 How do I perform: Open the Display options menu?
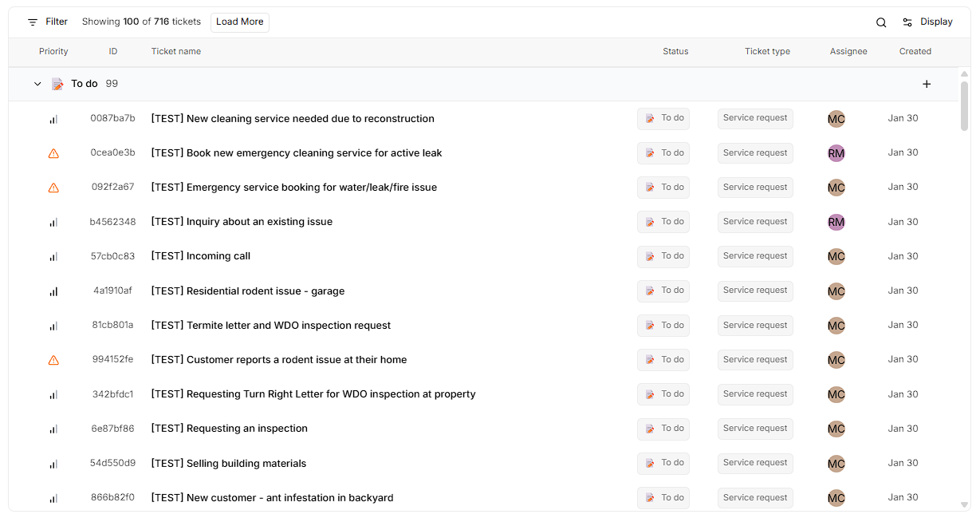point(927,22)
